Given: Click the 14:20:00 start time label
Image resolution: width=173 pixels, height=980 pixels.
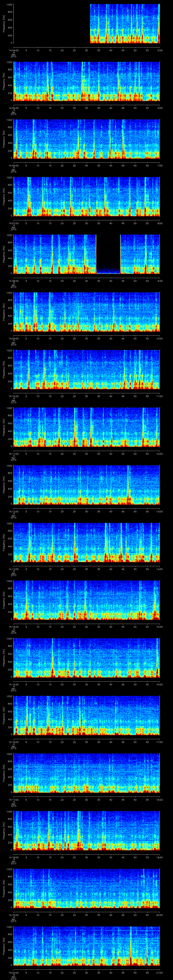Looking at the screenshot, I should click(13, 972).
